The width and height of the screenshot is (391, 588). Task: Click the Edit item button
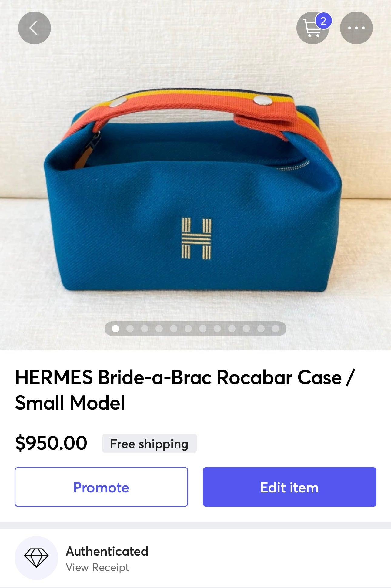click(289, 487)
